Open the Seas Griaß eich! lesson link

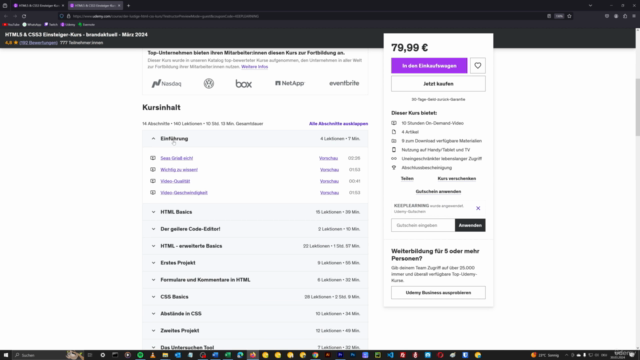click(177, 158)
